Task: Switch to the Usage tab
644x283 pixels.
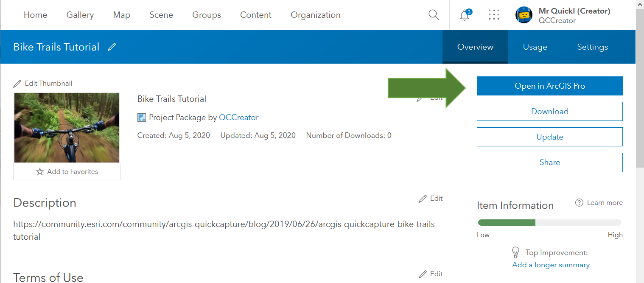Action: [x=535, y=47]
